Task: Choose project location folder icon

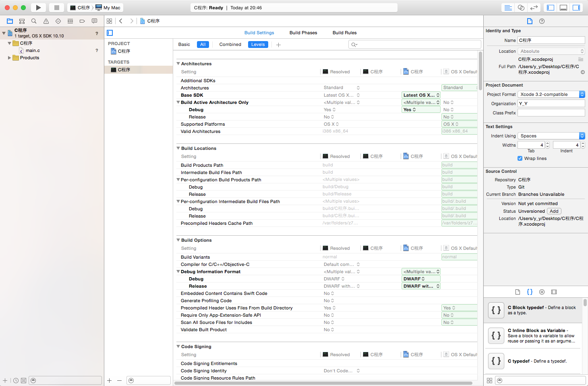Action: point(581,59)
